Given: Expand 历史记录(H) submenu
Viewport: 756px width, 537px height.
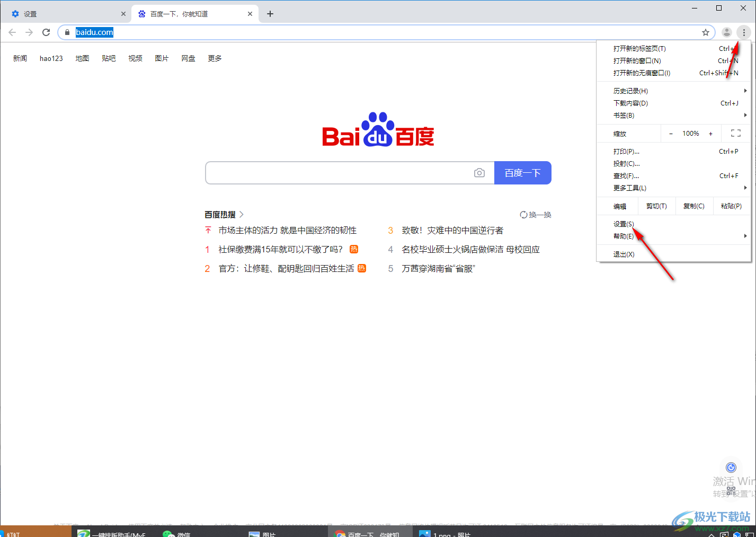Looking at the screenshot, I should coord(674,91).
